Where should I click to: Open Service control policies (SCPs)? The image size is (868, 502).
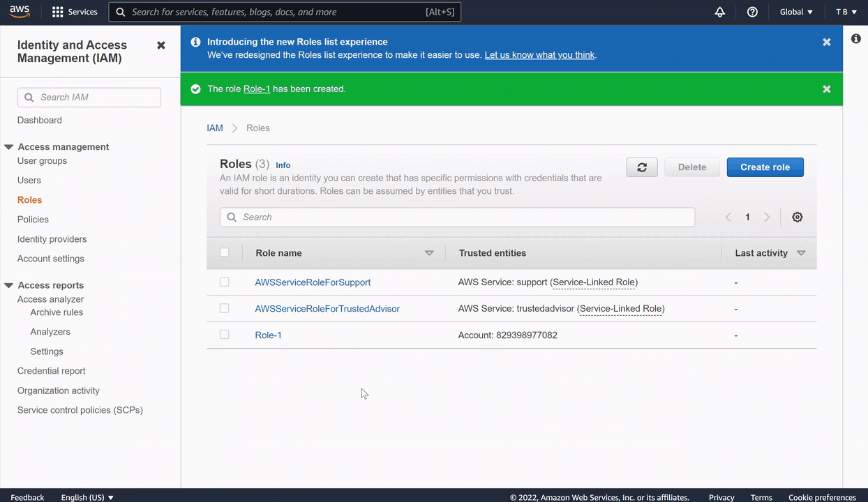pos(80,410)
